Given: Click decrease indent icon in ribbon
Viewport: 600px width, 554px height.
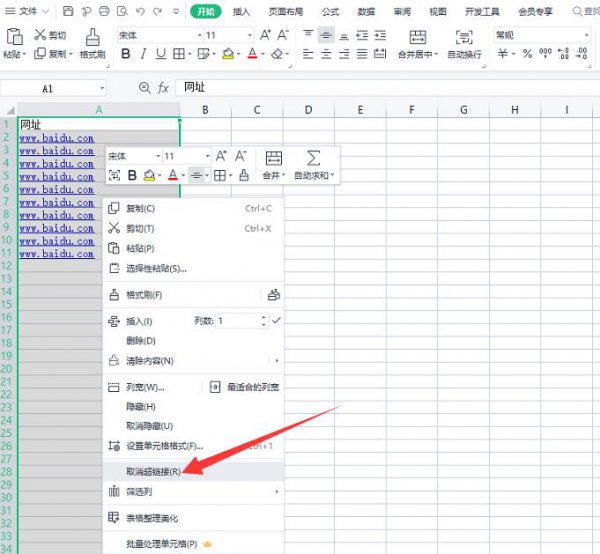Looking at the screenshot, I should point(362,35).
